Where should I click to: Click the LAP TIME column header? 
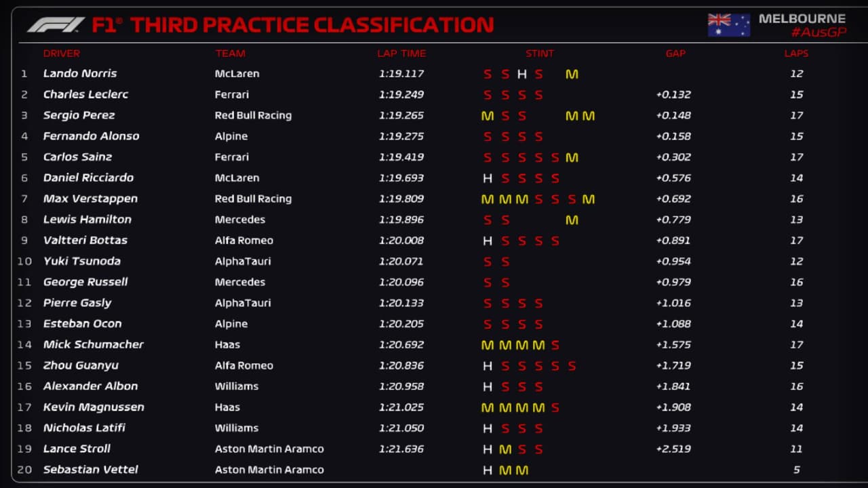coord(401,54)
